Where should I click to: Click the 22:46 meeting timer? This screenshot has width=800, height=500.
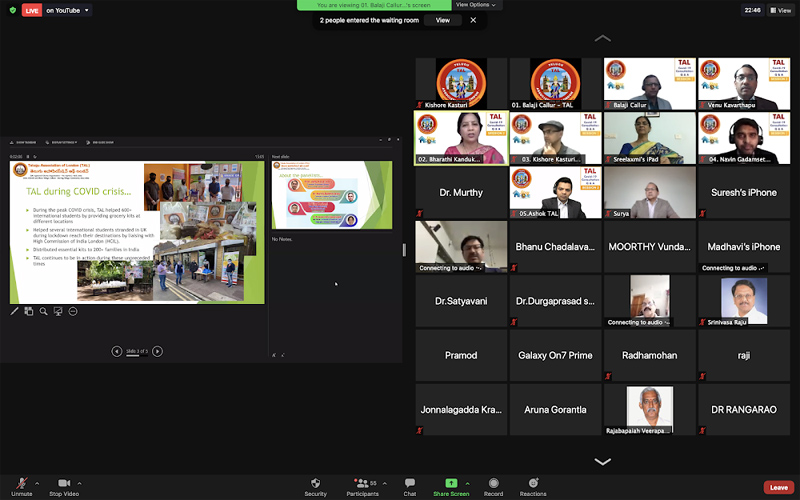point(753,10)
